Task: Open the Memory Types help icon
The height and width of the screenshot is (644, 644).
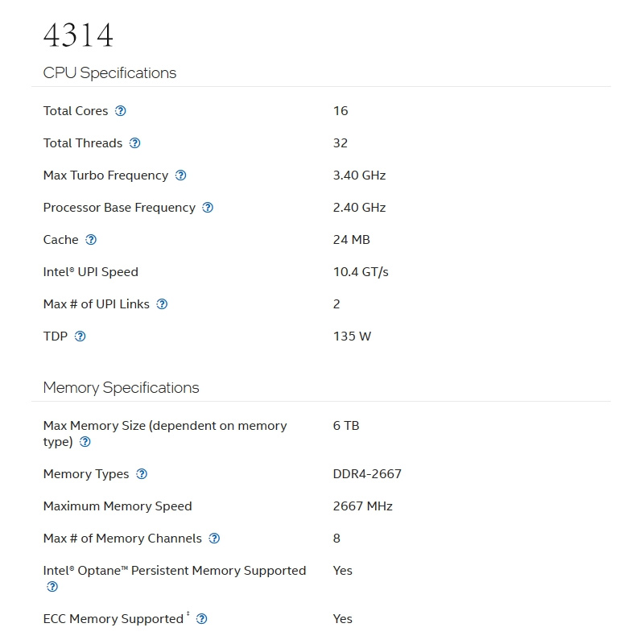Action: (x=142, y=474)
